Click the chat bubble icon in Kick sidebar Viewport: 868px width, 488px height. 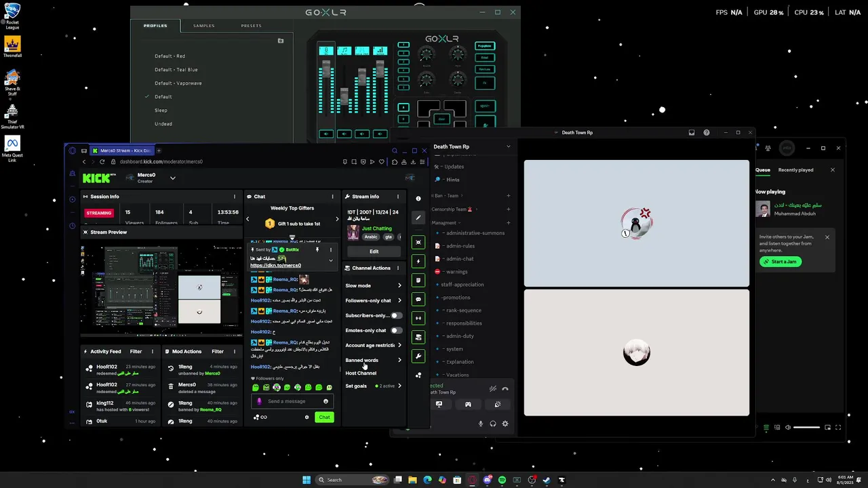tap(418, 299)
